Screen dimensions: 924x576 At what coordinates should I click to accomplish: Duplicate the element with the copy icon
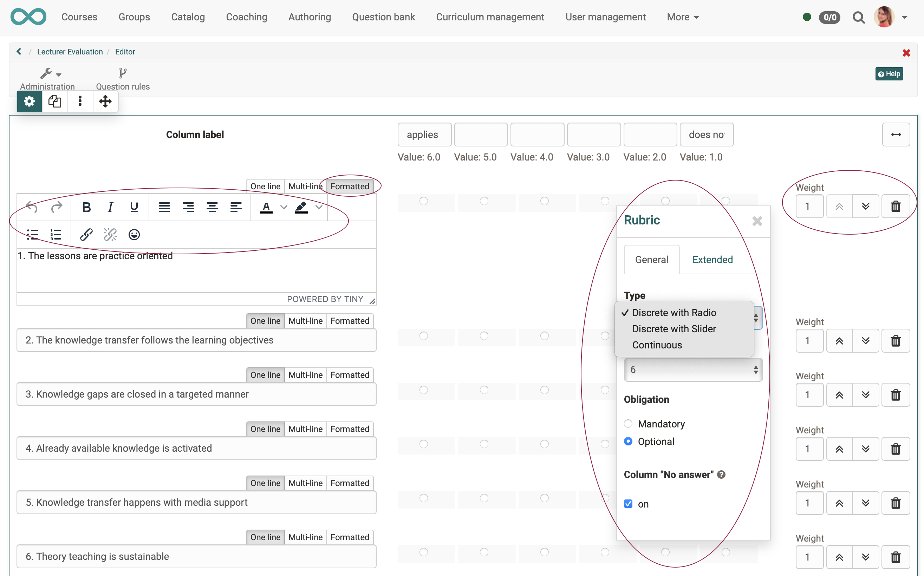click(x=54, y=102)
